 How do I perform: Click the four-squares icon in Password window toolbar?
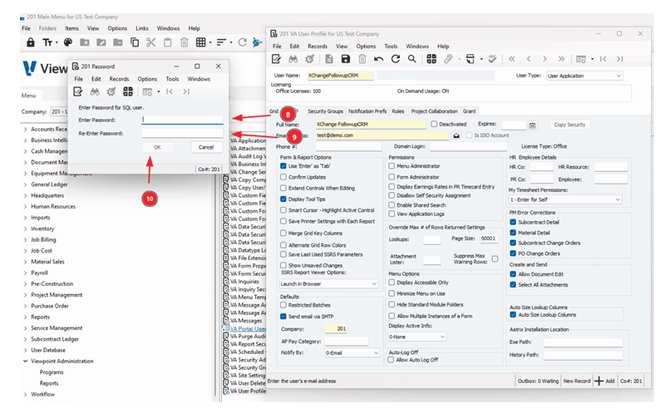[x=128, y=91]
